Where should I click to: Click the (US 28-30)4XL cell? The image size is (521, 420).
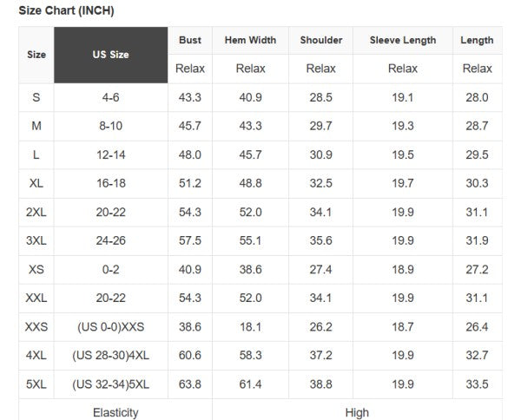[110, 356]
